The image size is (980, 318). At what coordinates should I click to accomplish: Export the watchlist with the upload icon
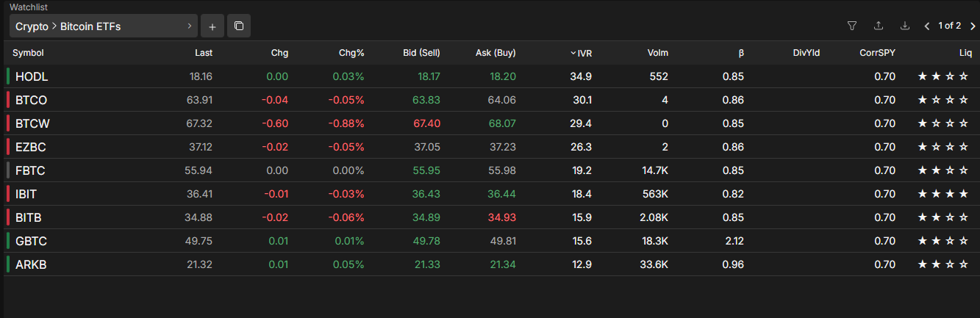click(x=879, y=26)
